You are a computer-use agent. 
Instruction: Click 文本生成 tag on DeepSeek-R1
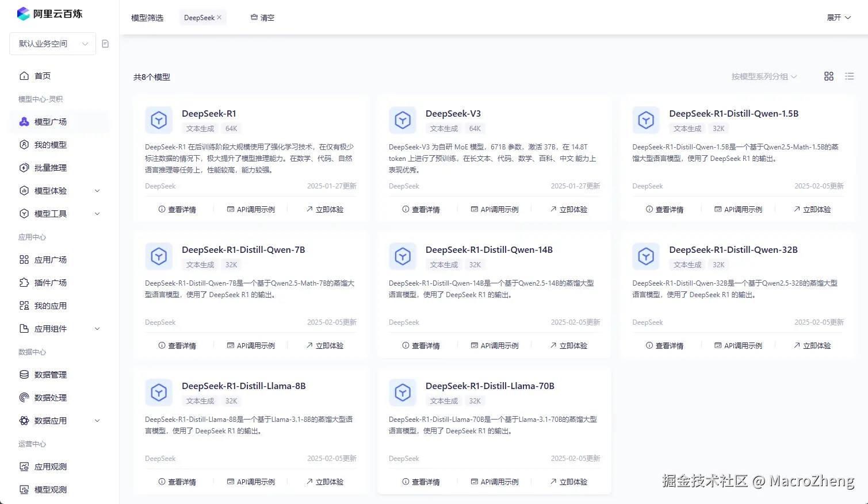pyautogui.click(x=200, y=129)
